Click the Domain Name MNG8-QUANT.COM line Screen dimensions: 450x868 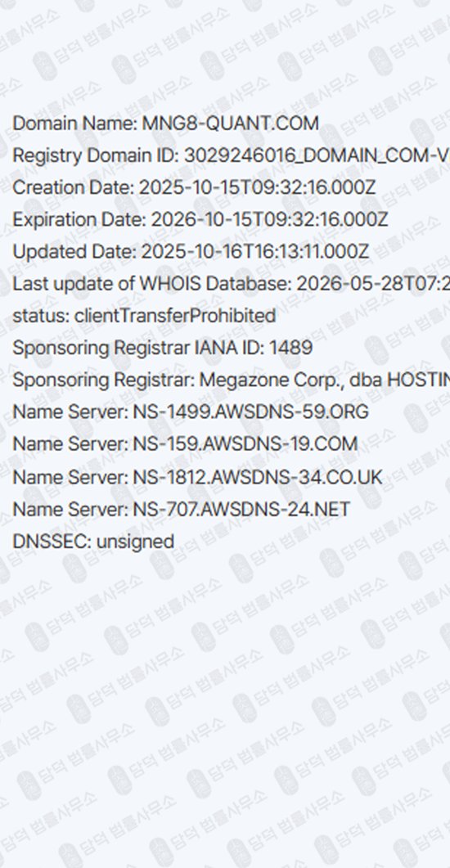click(165, 123)
